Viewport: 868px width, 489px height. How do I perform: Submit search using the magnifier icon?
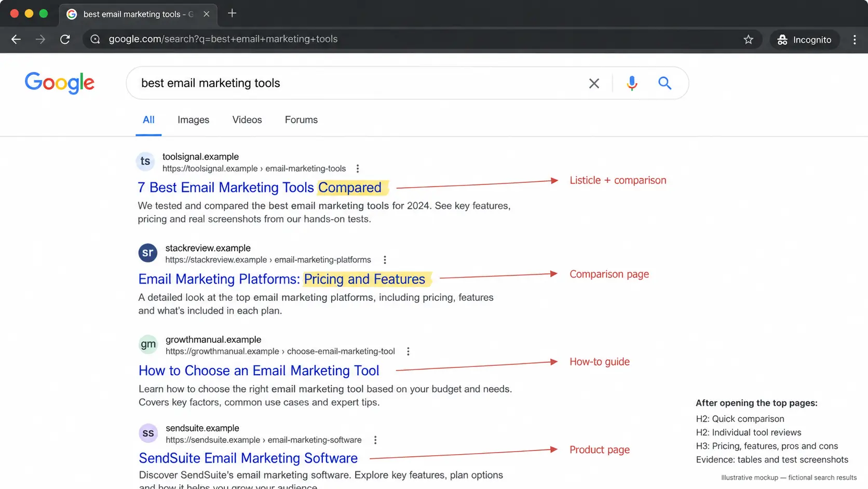pos(664,83)
